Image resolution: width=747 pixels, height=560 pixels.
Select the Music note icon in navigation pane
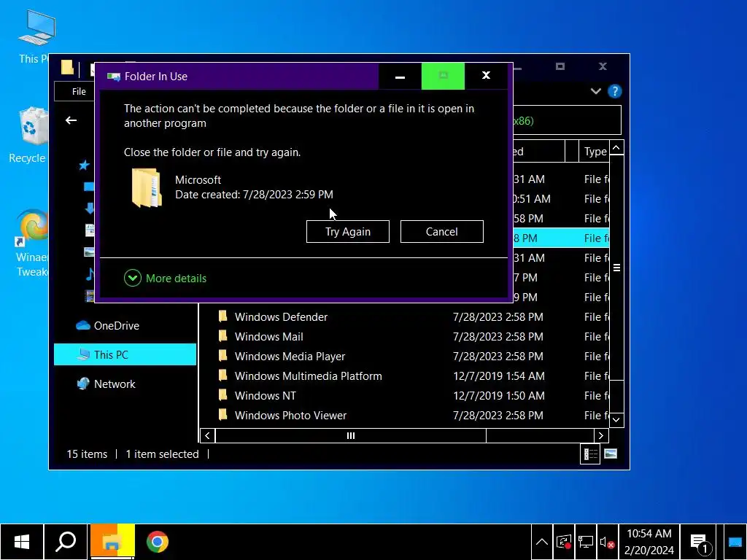(90, 274)
